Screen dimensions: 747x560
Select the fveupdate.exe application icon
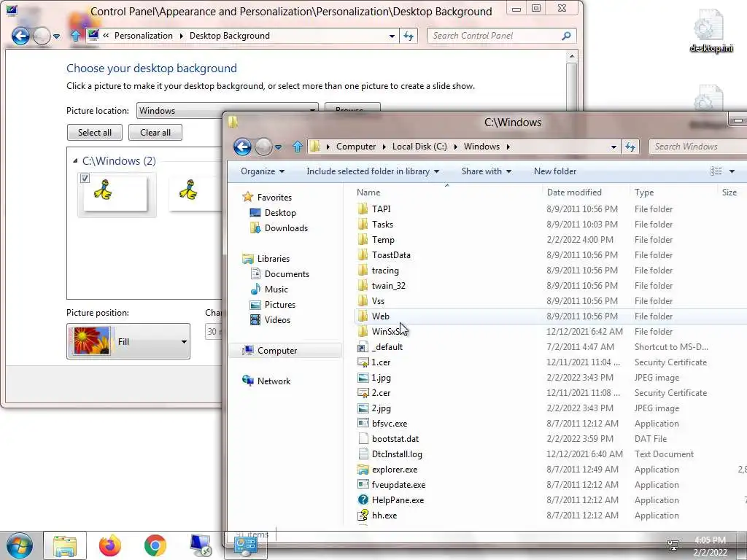point(363,485)
